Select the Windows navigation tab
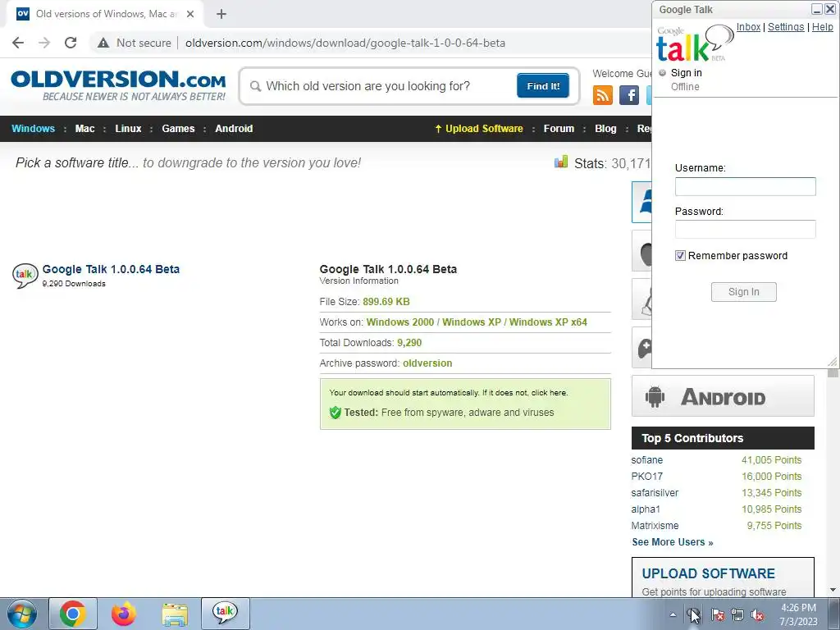 point(33,129)
